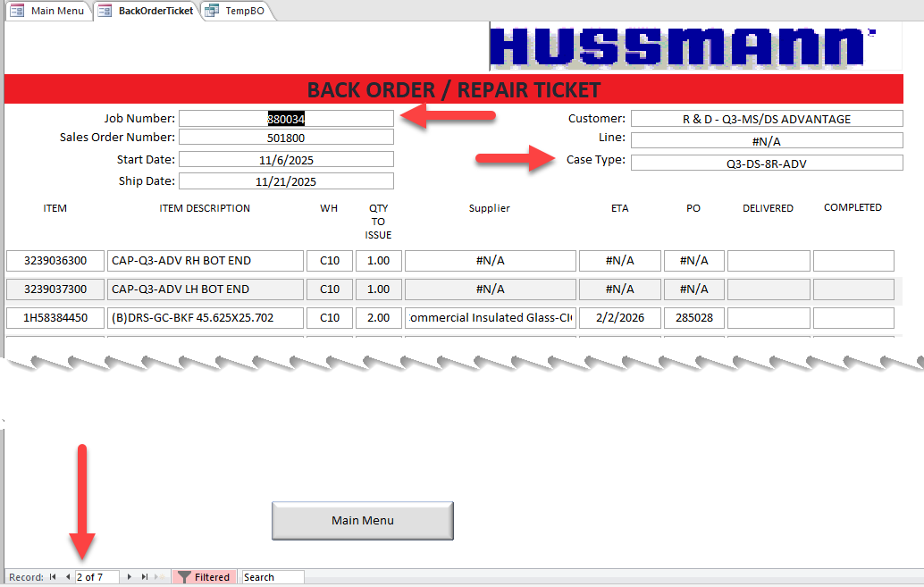Viewport: 924px width, 587px height.
Task: Click the record number box showing 2 of 7
Action: [97, 577]
